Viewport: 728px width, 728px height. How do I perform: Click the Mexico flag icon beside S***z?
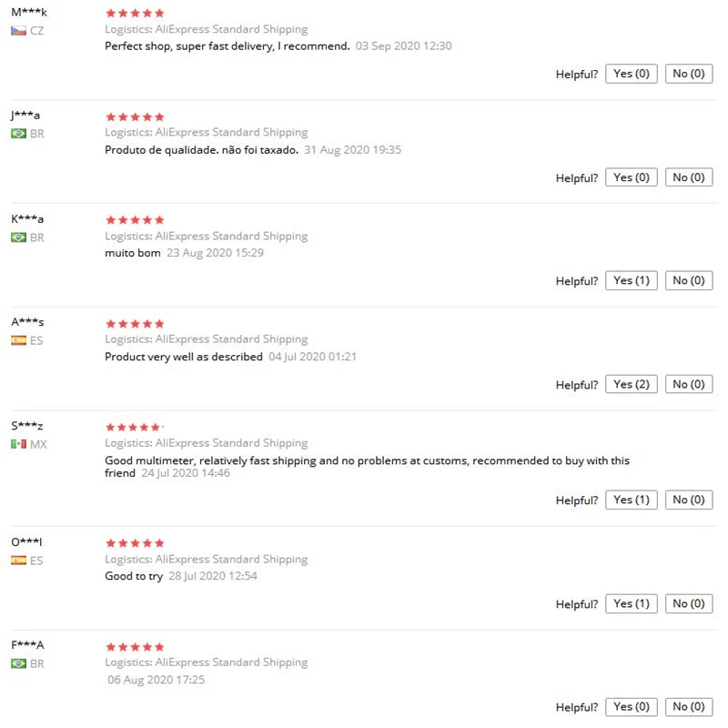pos(18,444)
